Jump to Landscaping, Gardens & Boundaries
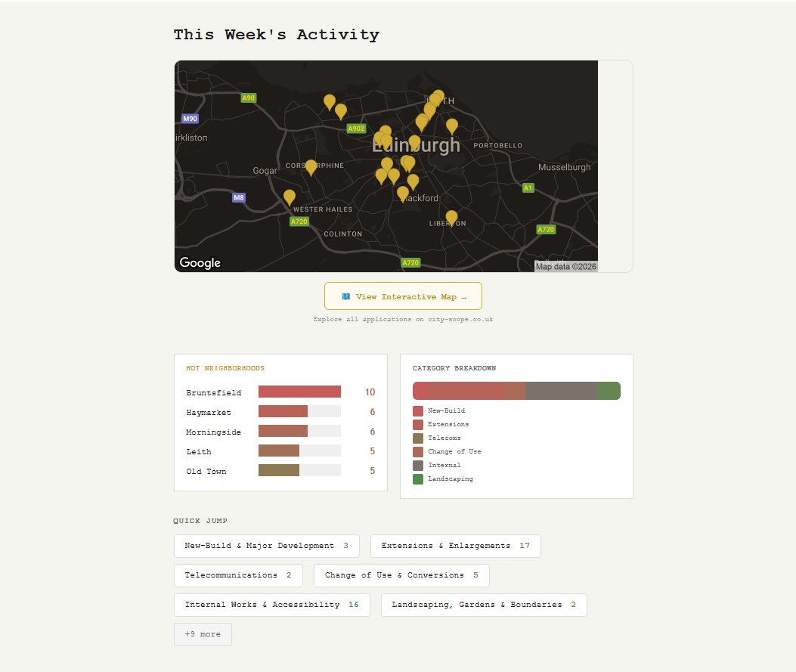The image size is (796, 672). [x=484, y=605]
